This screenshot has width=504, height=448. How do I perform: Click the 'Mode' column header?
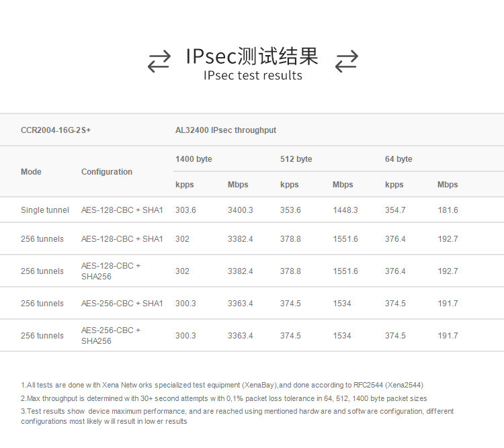31,172
